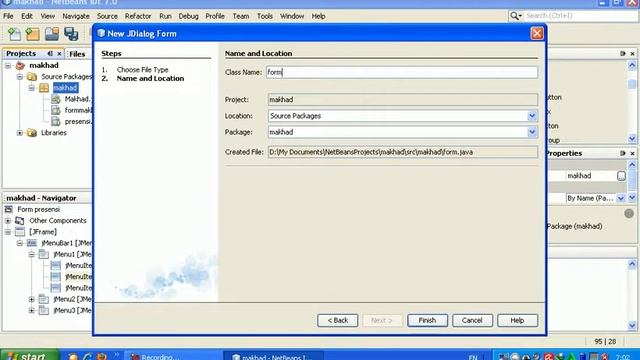The image size is (640, 360).
Task: Collapse the Source Packages node
Action: click(x=20, y=77)
